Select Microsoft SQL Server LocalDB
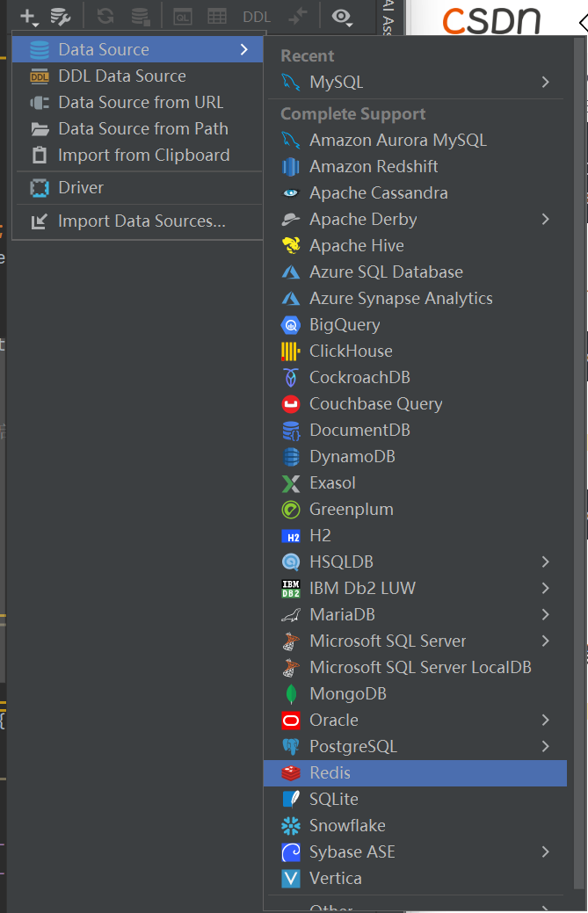 coord(415,667)
